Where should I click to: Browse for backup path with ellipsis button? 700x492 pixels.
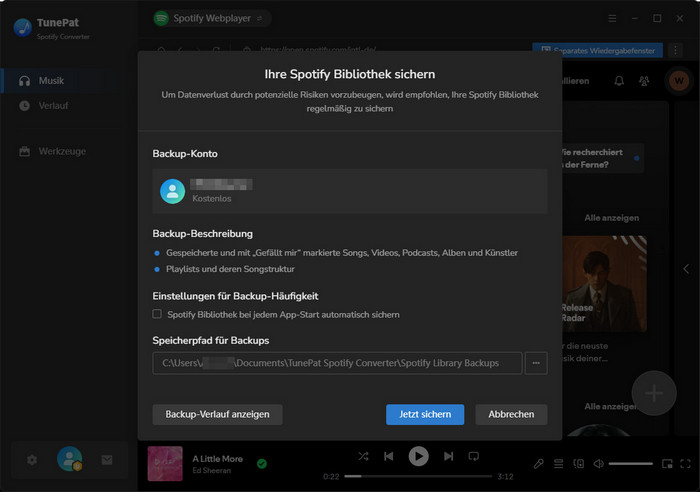coord(536,363)
